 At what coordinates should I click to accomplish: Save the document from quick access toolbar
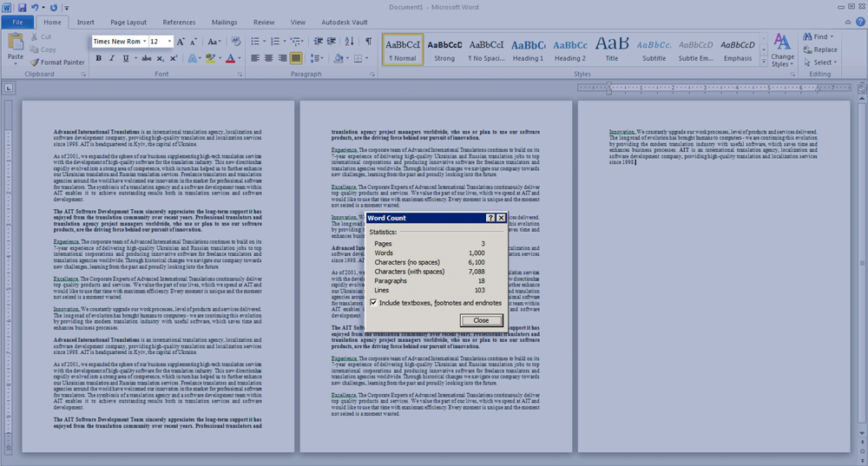pyautogui.click(x=22, y=8)
